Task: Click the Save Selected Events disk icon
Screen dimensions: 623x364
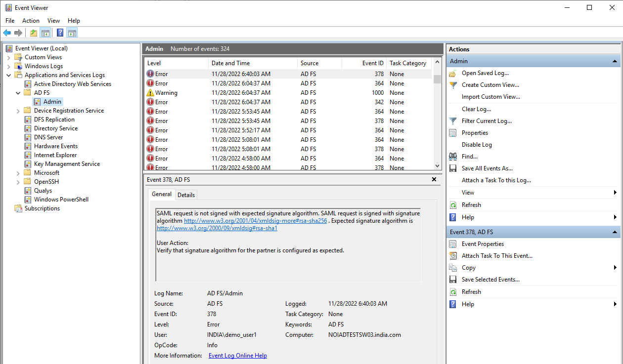Action: click(x=453, y=280)
